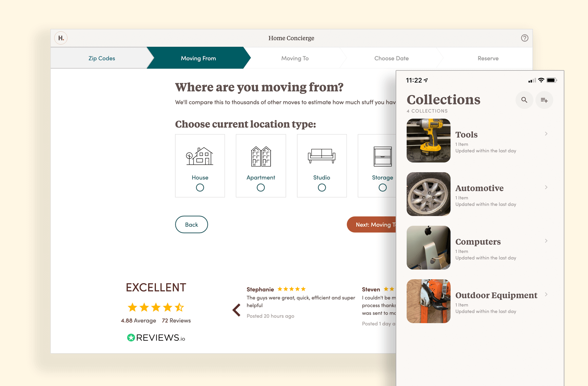
Task: Click the House illustration icon
Action: pyautogui.click(x=200, y=156)
